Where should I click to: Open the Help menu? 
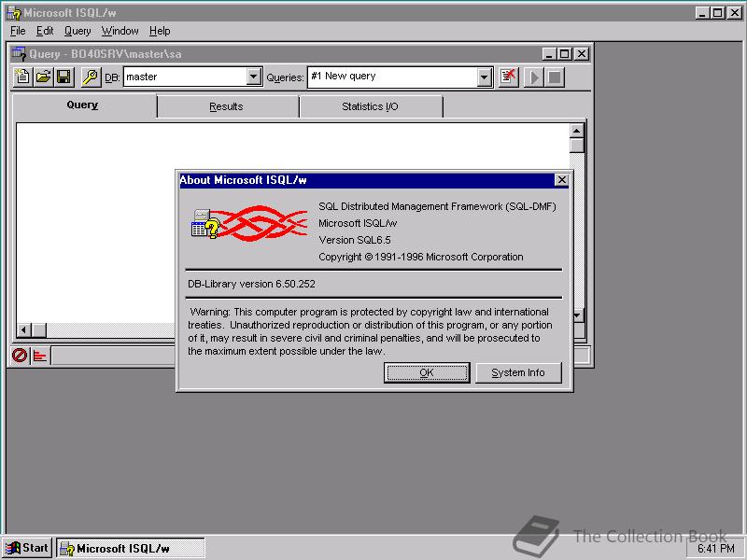pos(160,31)
